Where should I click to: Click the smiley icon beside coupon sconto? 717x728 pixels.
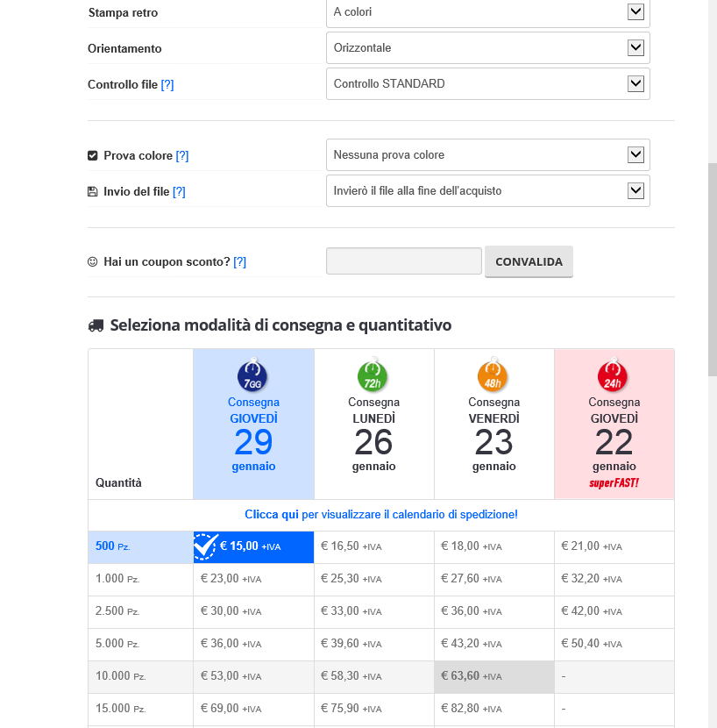coord(93,261)
